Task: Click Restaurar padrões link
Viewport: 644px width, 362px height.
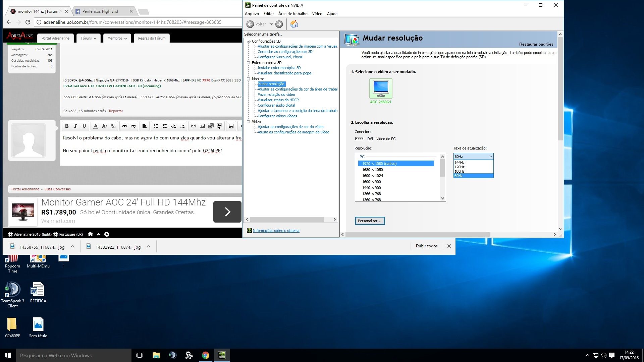Action: point(536,44)
